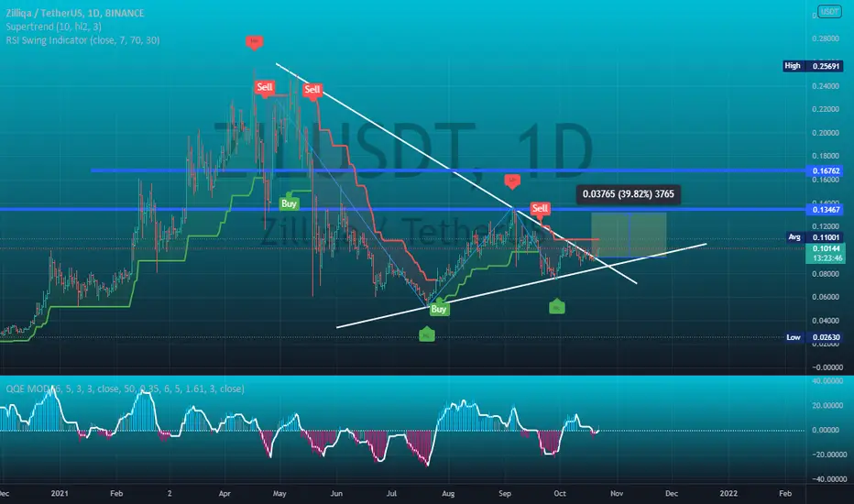
Task: Click the Avg 0.11001 price label
Action: click(815, 237)
